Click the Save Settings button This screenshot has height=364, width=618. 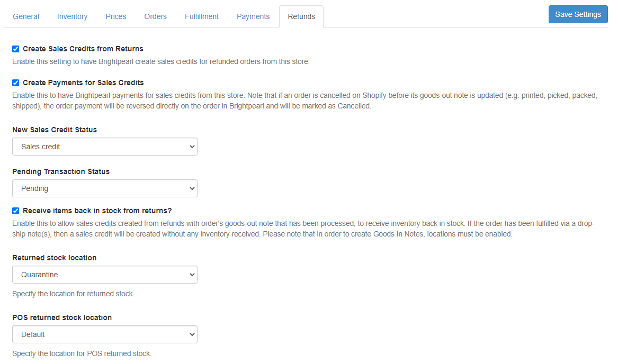tap(578, 14)
